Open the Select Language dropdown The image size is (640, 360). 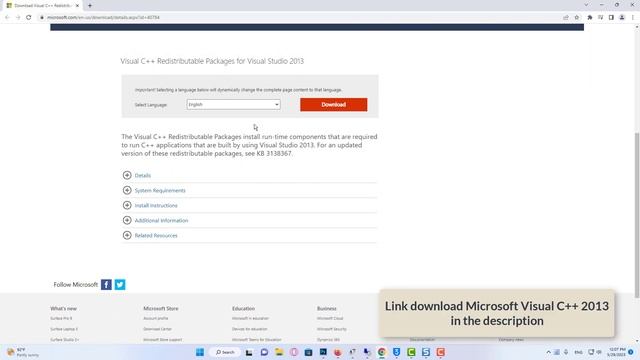point(233,104)
